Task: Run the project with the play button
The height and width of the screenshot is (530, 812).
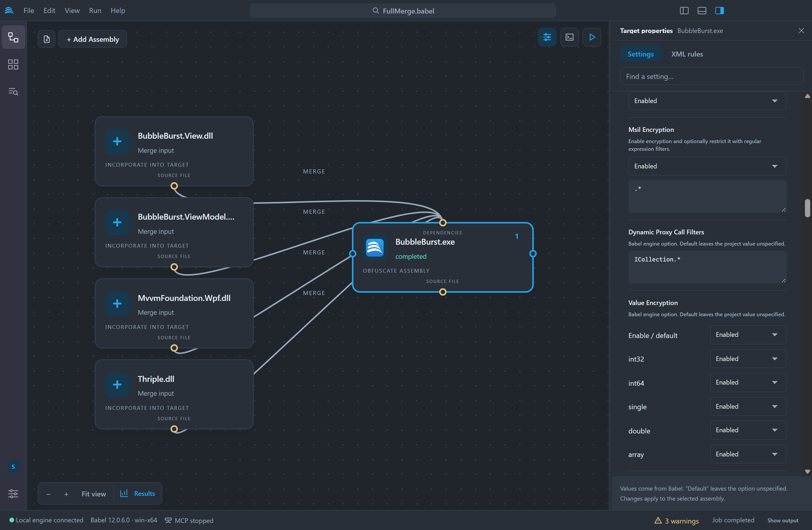Action: (592, 37)
